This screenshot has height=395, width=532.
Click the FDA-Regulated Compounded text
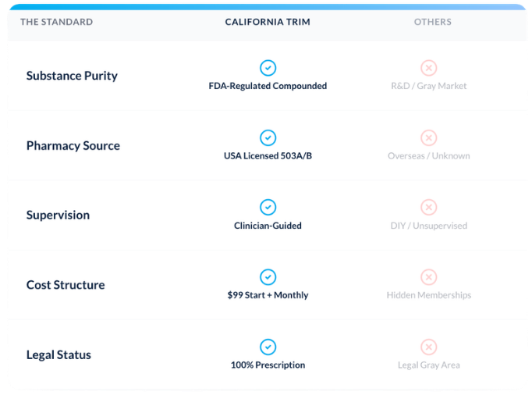coord(268,86)
